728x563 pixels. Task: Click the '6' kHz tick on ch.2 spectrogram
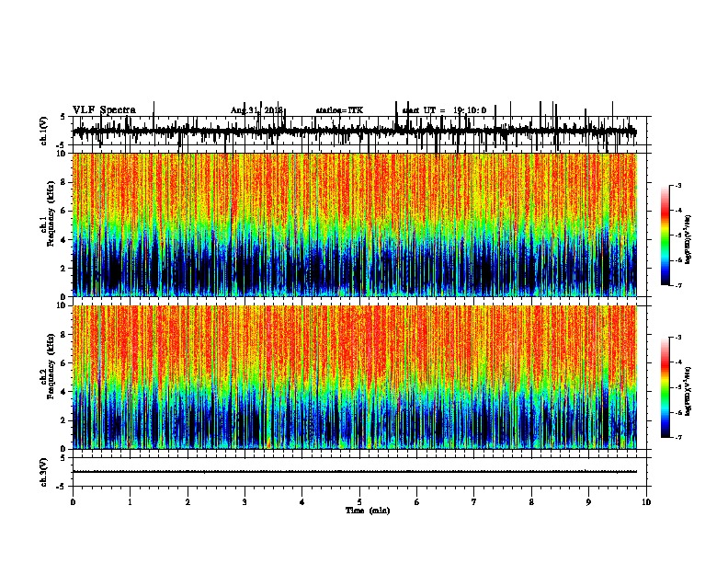[63, 363]
